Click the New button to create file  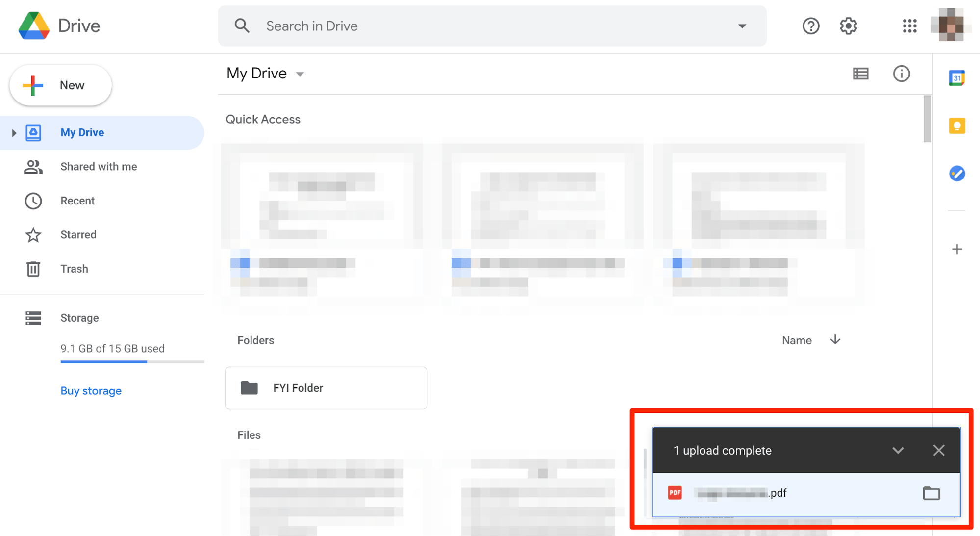[x=61, y=84]
